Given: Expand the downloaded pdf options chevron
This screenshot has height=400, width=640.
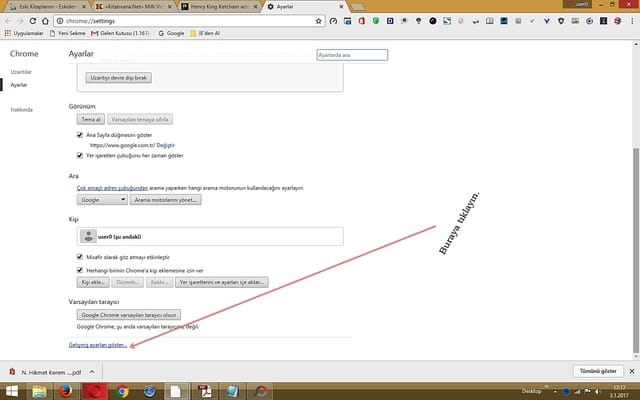Looking at the screenshot, I should (x=92, y=372).
